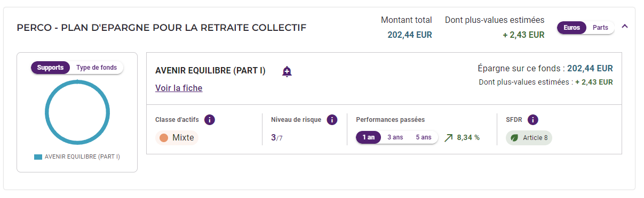Show 3 ans past performance

click(395, 137)
